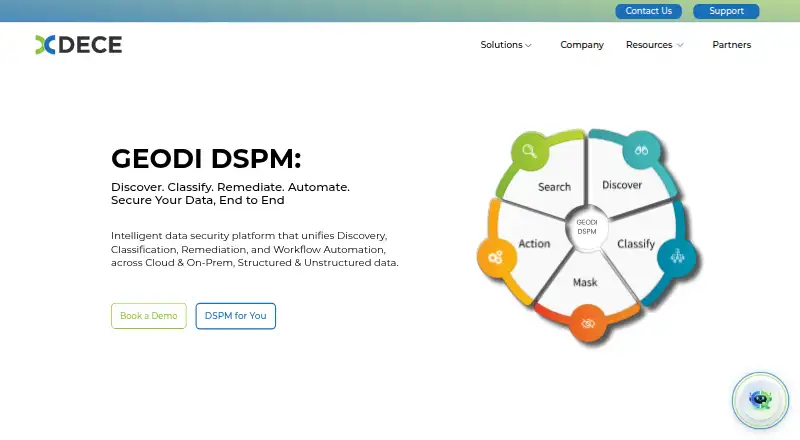Click the yellow gears Action icon

pos(496,257)
